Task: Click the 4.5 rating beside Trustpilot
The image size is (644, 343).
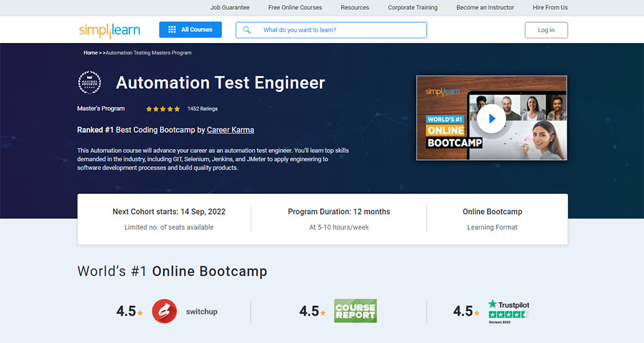Action: point(463,311)
